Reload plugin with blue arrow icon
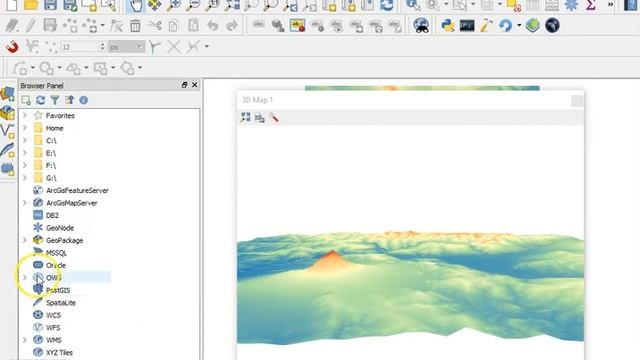The width and height of the screenshot is (640, 360). [505, 26]
